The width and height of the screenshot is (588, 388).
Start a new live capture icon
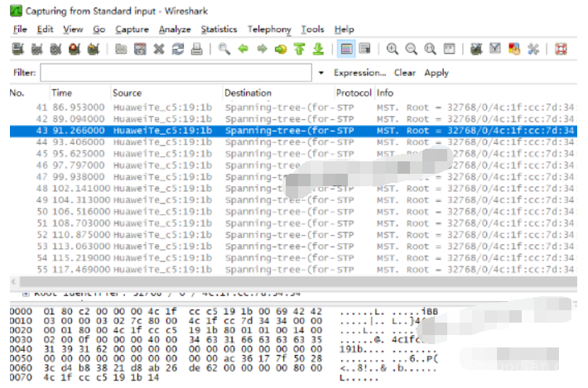tap(55, 49)
